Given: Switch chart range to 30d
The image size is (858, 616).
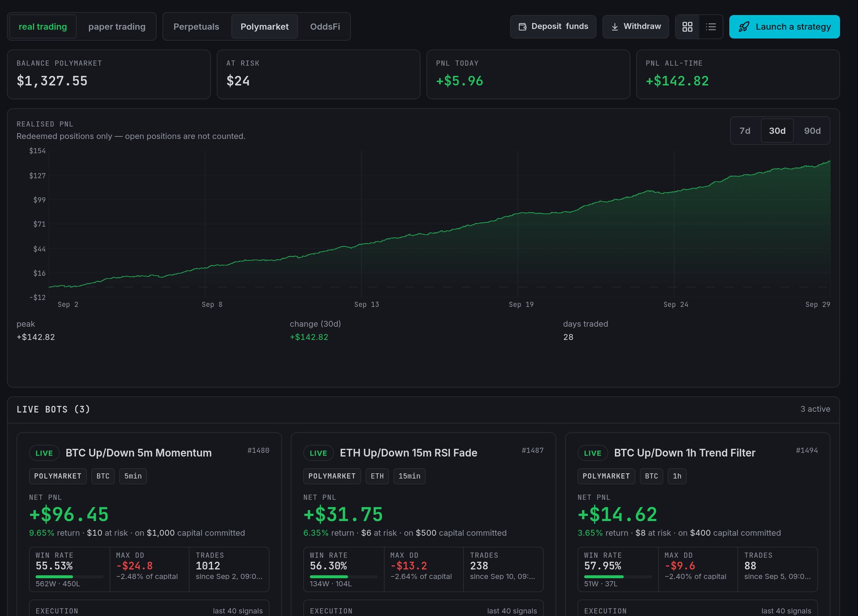Looking at the screenshot, I should 777,131.
